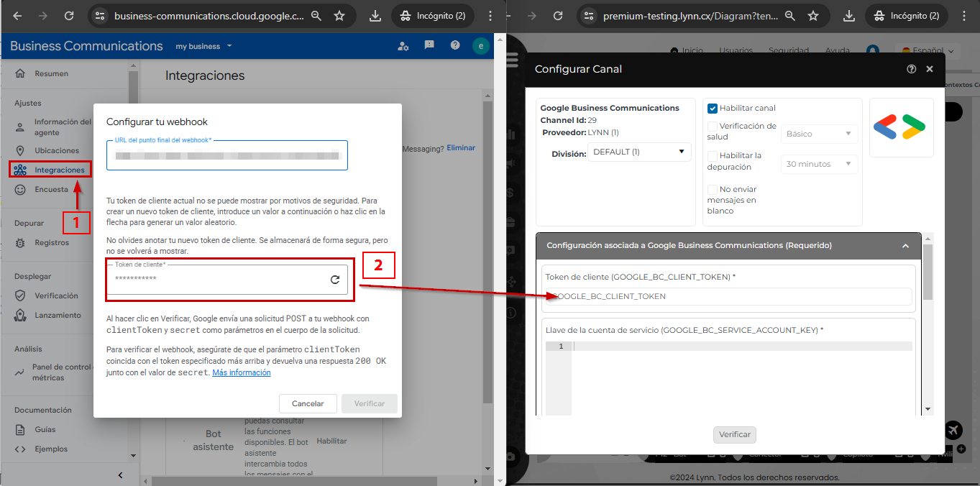This screenshot has width=980, height=486.
Task: Bookmark the premium-testing.lynn.cx page with the star
Action: (813, 16)
